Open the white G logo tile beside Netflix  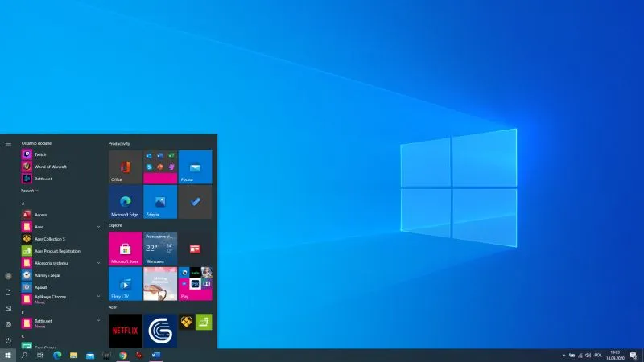click(160, 331)
